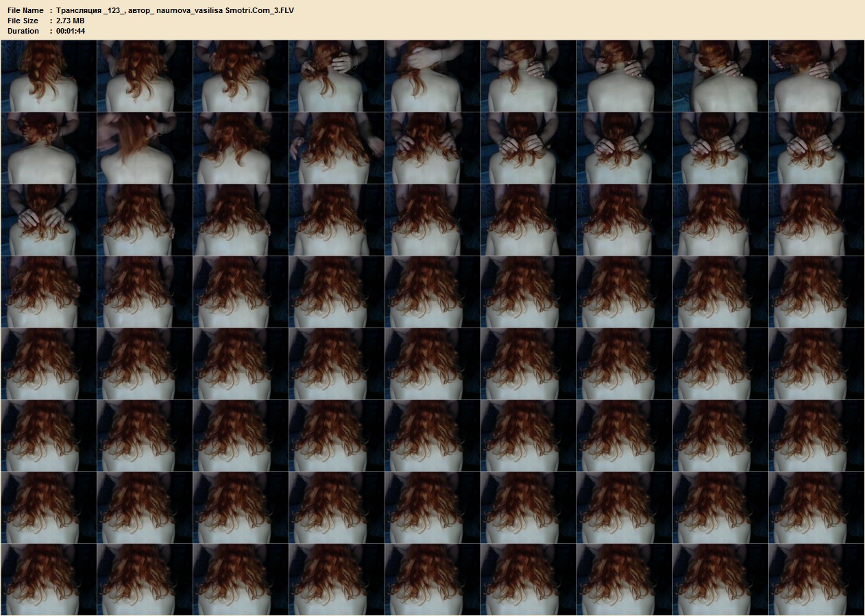Click the 00:01:44 duration value
Screen dimensions: 865x616
[70, 31]
